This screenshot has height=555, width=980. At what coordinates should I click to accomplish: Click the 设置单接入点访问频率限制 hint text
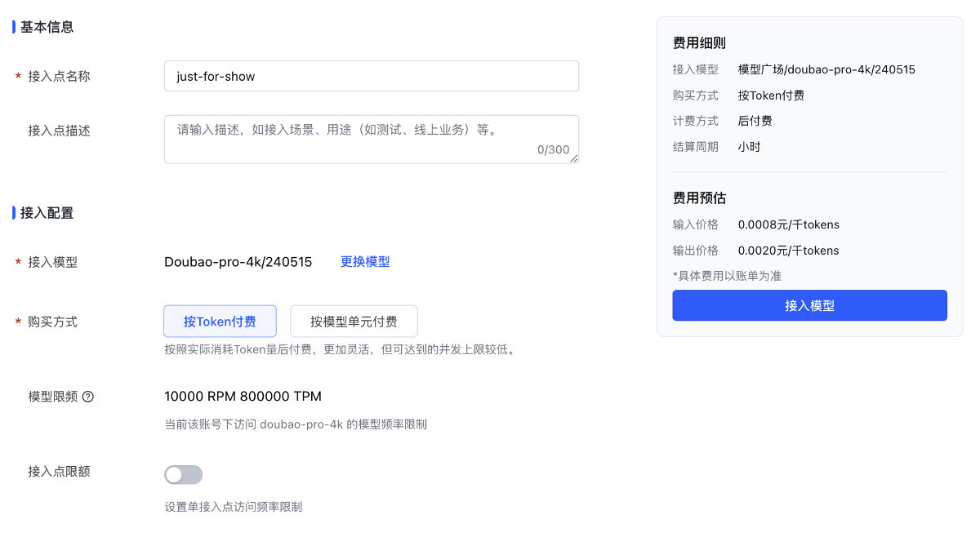pyautogui.click(x=234, y=507)
